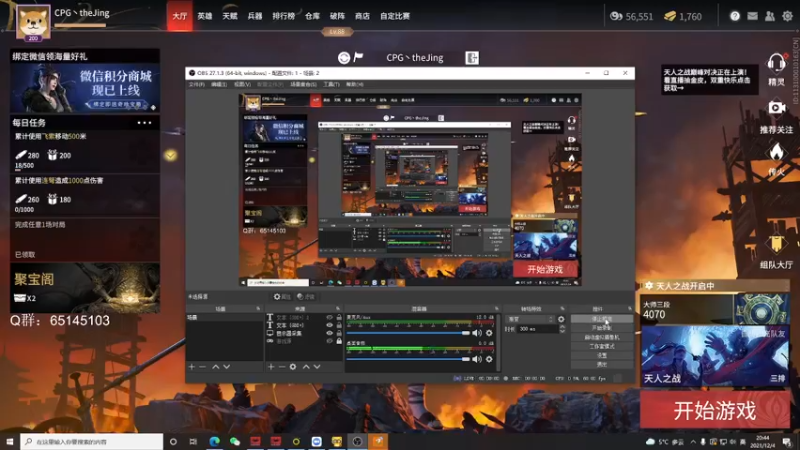The height and width of the screenshot is (450, 800).
Task: Click 启动虚拟摄像机 in OBS controls
Action: (602, 337)
